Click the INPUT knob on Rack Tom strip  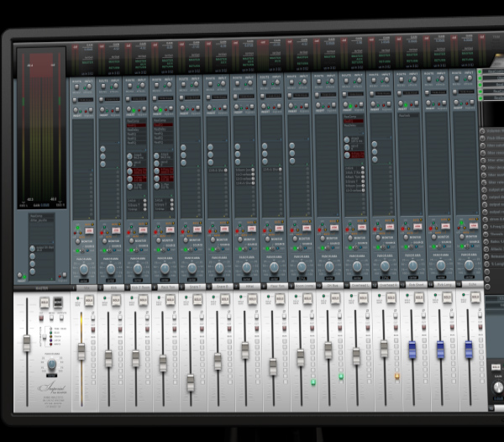pos(169,85)
